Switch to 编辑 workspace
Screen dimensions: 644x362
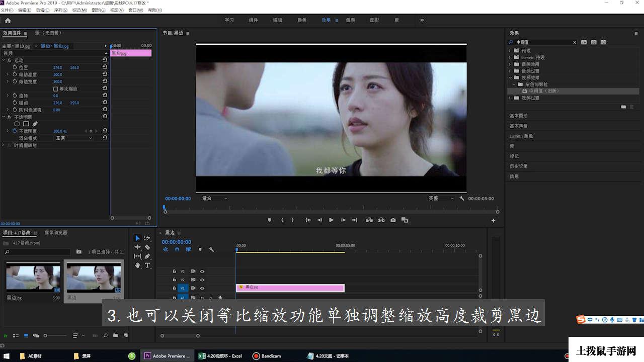(x=278, y=20)
